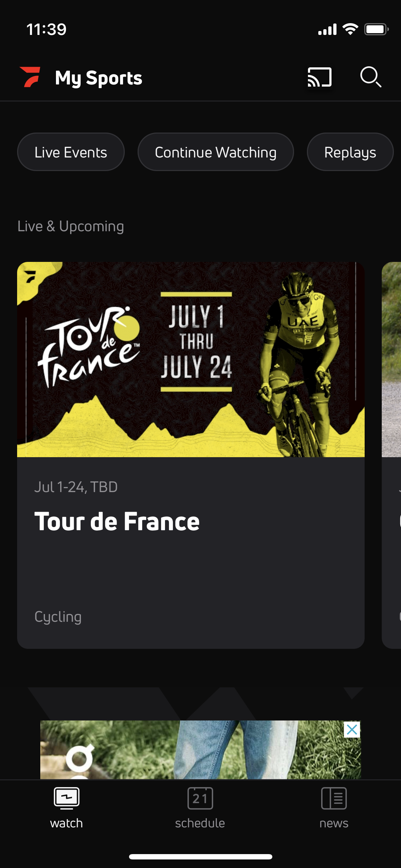Viewport: 401px width, 868px height.
Task: Open the Cast to device icon
Action: point(319,77)
